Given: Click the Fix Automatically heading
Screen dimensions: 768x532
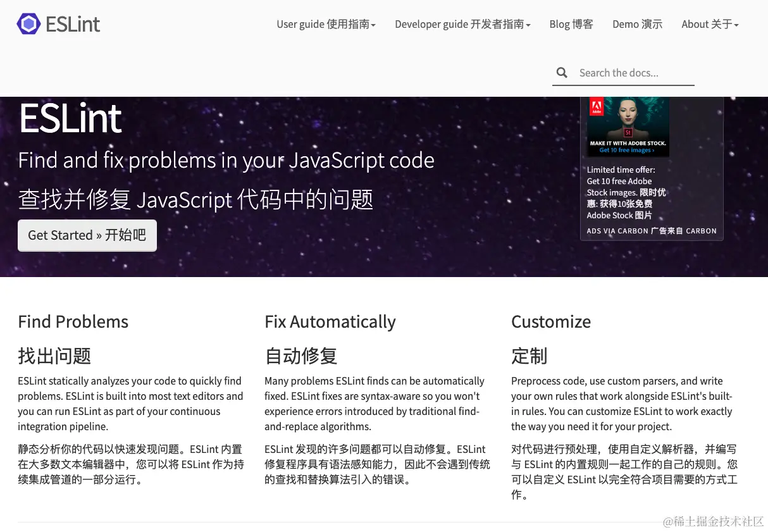Looking at the screenshot, I should [x=330, y=321].
